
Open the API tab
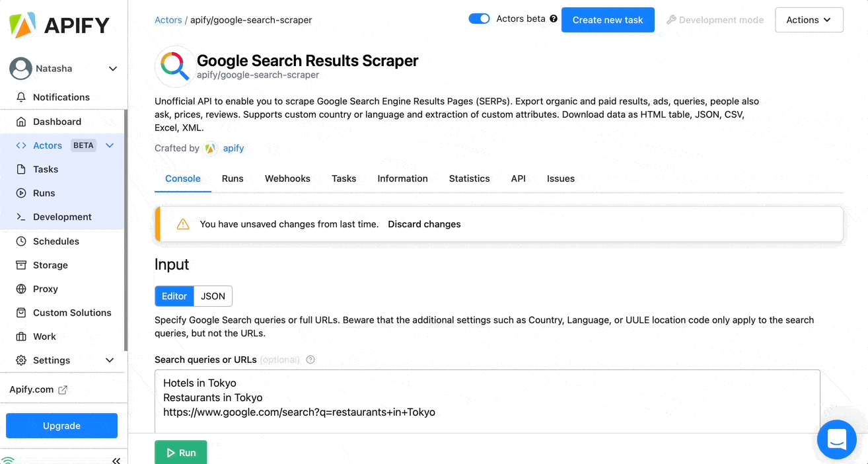point(519,178)
